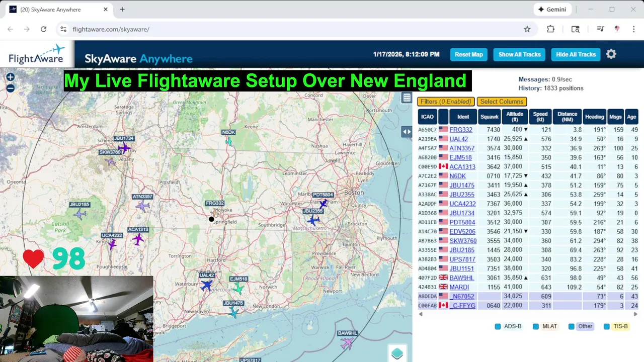Open the map grid layer switcher
Image resolution: width=644 pixels, height=362 pixels.
[x=407, y=98]
